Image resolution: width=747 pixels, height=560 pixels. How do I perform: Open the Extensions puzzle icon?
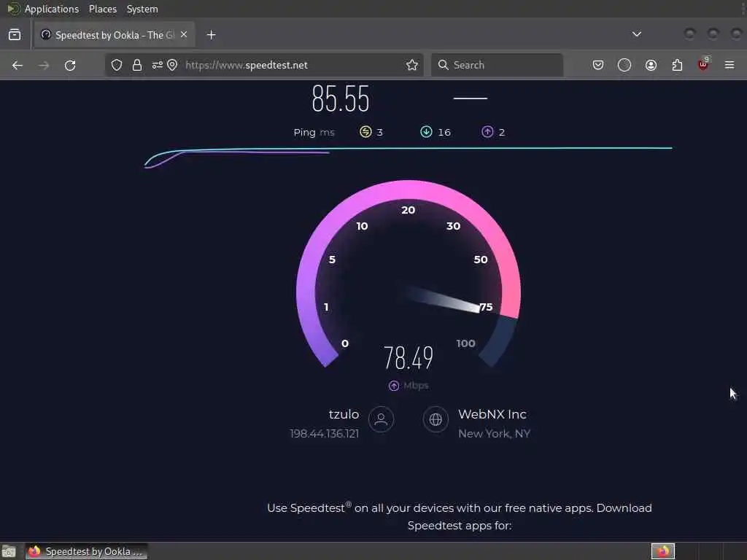click(x=677, y=65)
